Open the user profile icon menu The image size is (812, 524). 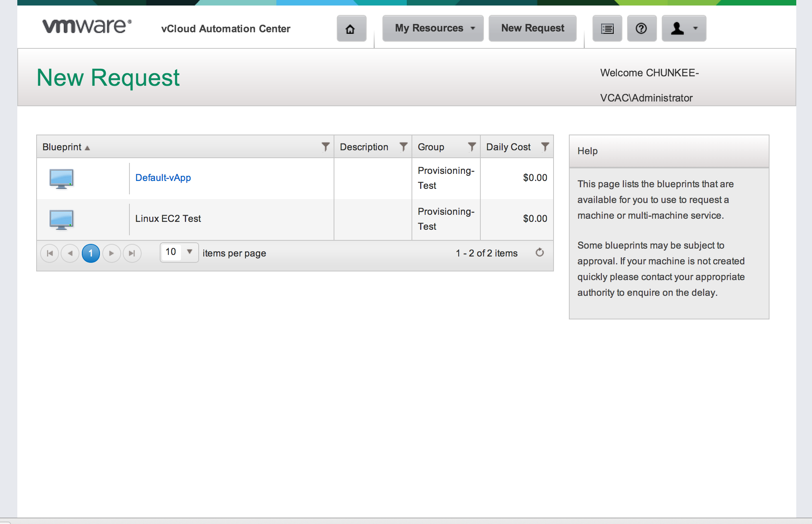684,29
